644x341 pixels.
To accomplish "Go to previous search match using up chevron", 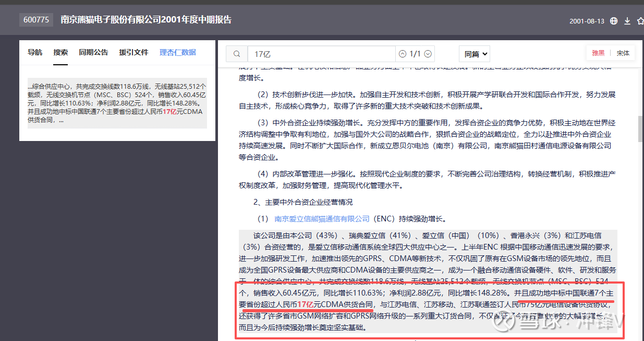I will tap(402, 54).
